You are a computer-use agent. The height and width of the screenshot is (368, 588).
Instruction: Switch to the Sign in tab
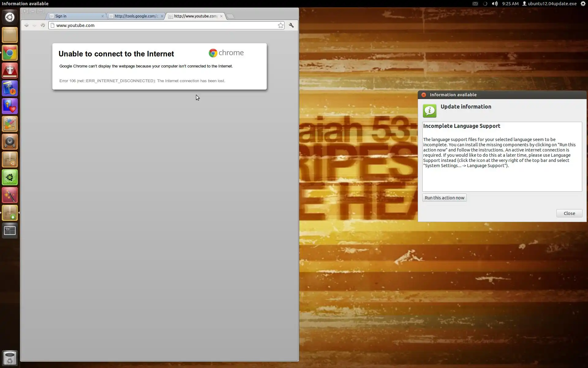75,16
